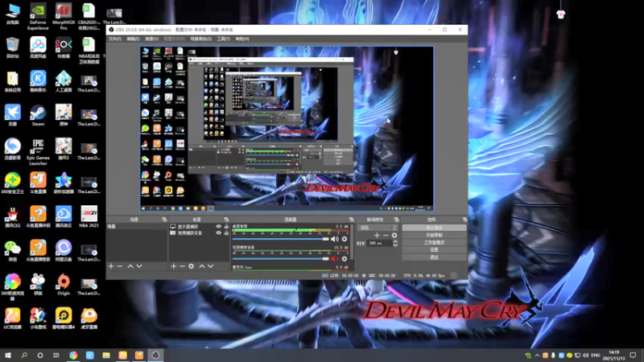Open the Help menu in OBS
The height and width of the screenshot is (362, 644).
coord(242,39)
